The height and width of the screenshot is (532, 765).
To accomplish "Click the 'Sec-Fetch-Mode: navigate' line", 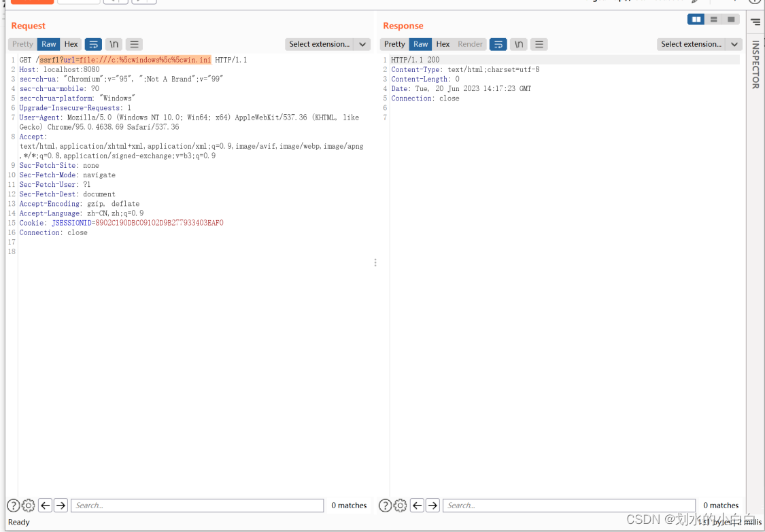I will [x=67, y=175].
